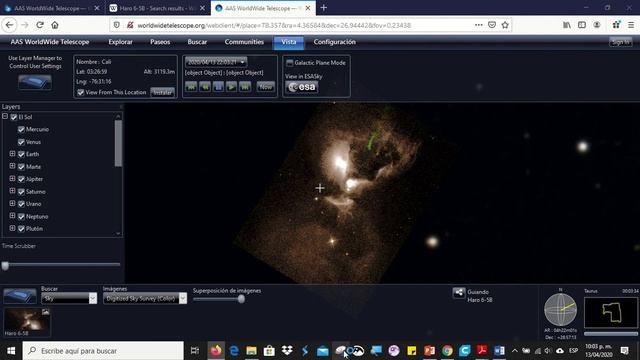Go back in browser history
640x360 pixels.
pyautogui.click(x=9, y=25)
